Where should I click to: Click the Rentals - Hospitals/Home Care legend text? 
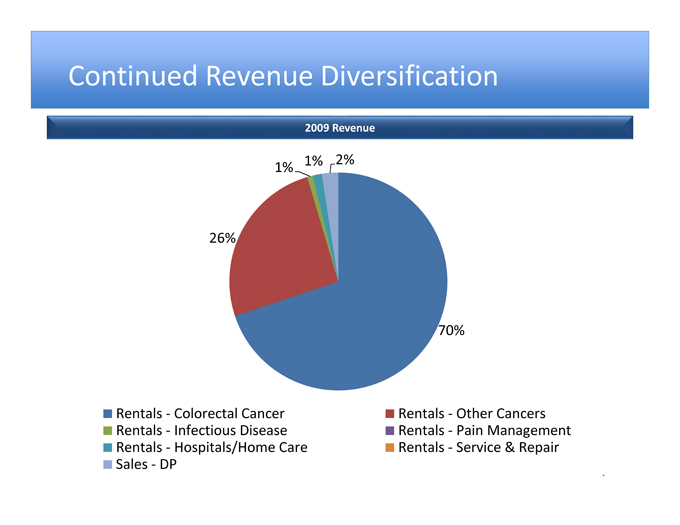[x=212, y=446]
